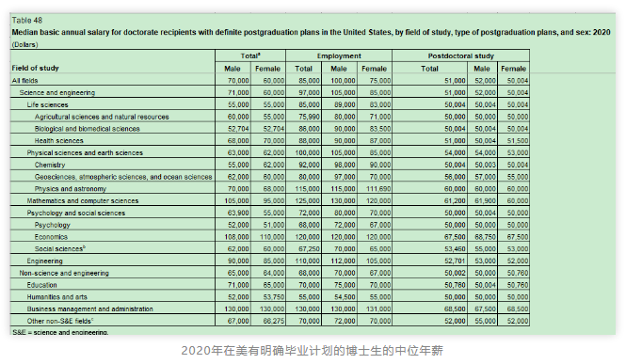
Task: Select the Science and engineering row label
Action: coord(57,92)
